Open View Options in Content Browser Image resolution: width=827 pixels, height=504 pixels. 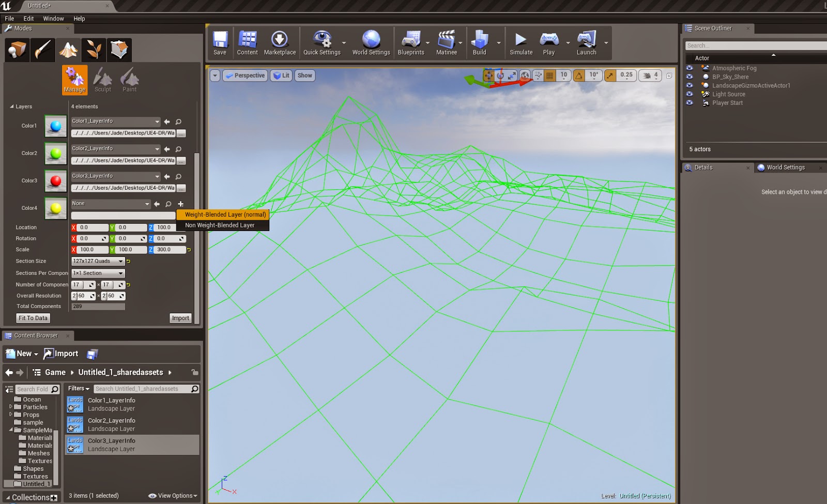click(173, 496)
